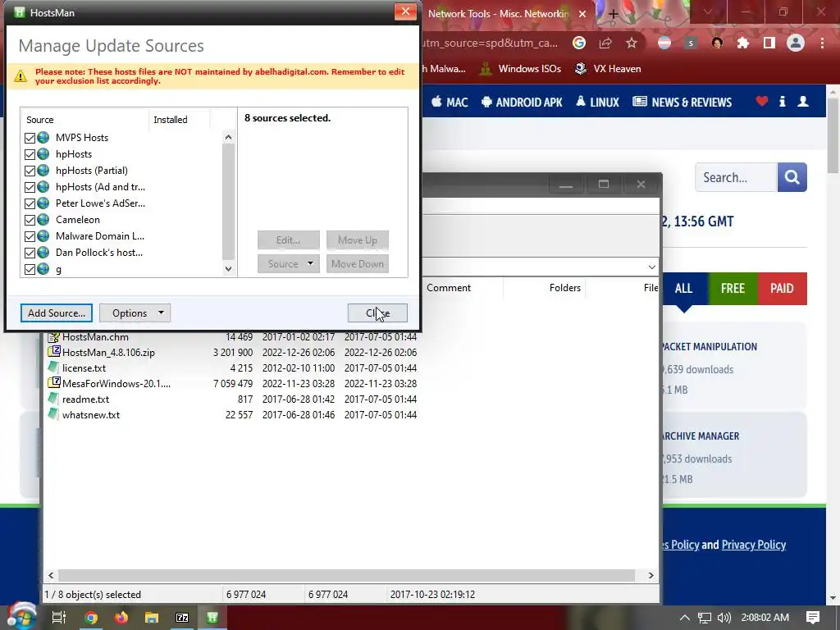The image size is (840, 630).
Task: Click Add Source... button
Action: [57, 313]
